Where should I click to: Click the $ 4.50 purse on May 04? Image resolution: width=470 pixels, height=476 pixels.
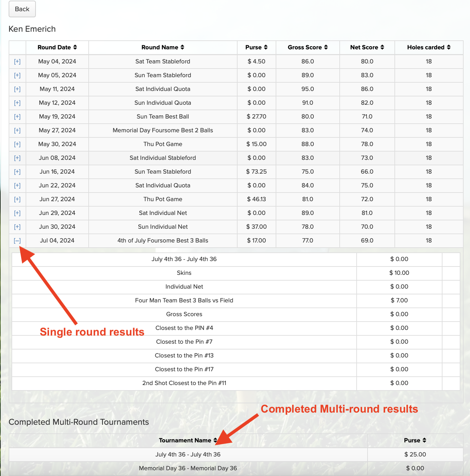pos(256,62)
